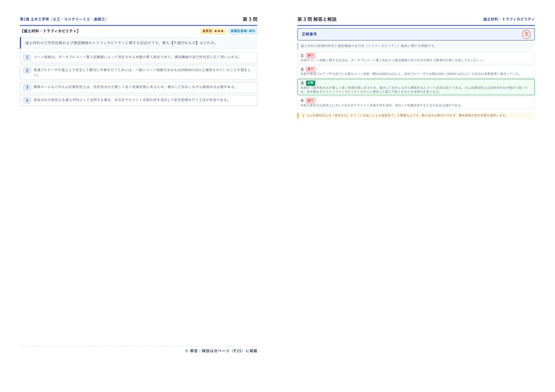Viewport: 555px width, 392px height.
Task: Click the 盛土材料・トラフィカビリティ label on the answer page header
Action: (x=509, y=19)
